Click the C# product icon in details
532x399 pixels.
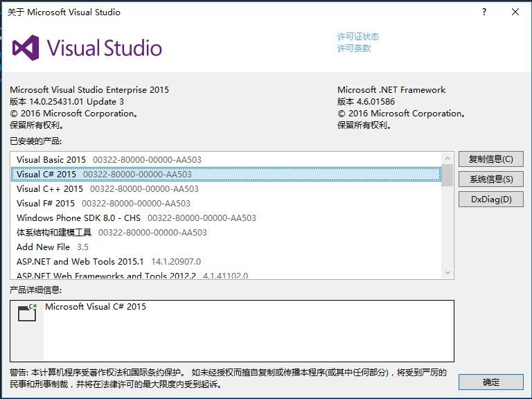coord(27,312)
